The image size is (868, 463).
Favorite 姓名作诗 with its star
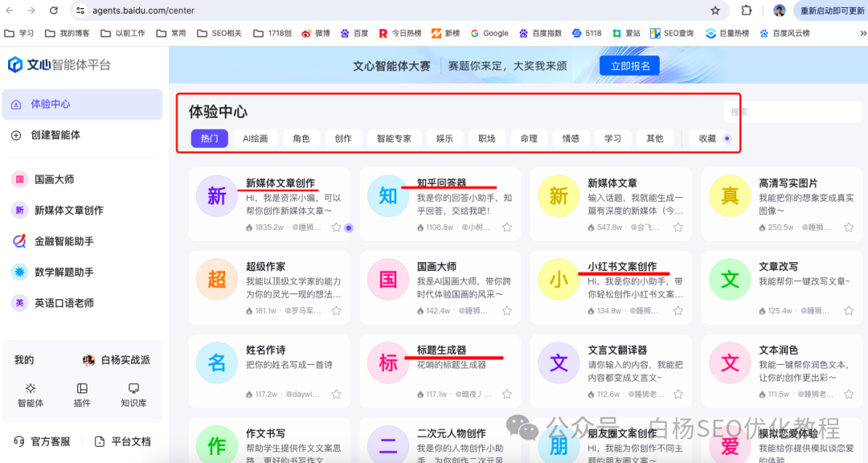click(336, 395)
